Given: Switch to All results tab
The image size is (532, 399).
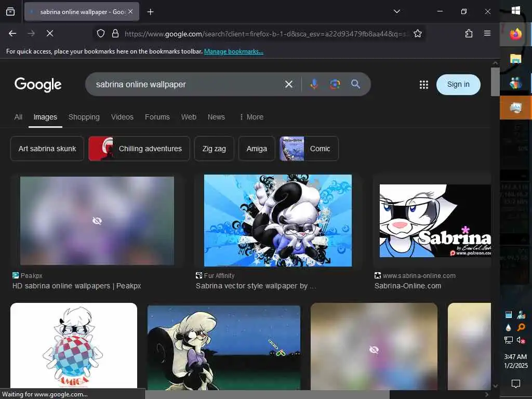Looking at the screenshot, I should click(18, 117).
